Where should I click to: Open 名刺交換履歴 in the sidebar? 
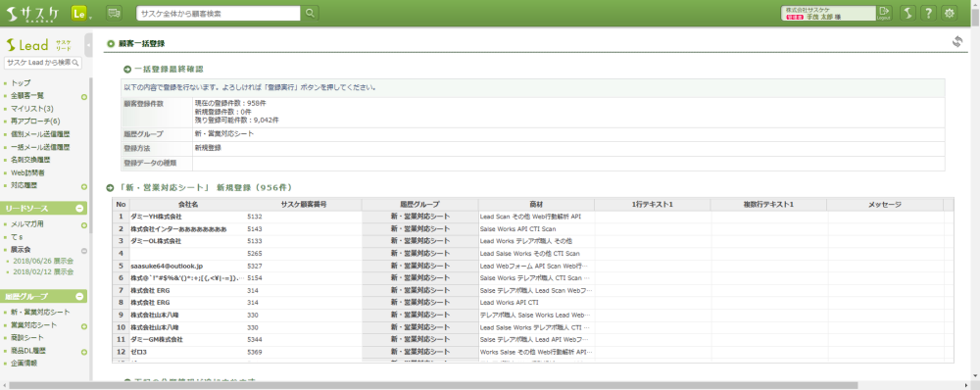click(x=30, y=160)
